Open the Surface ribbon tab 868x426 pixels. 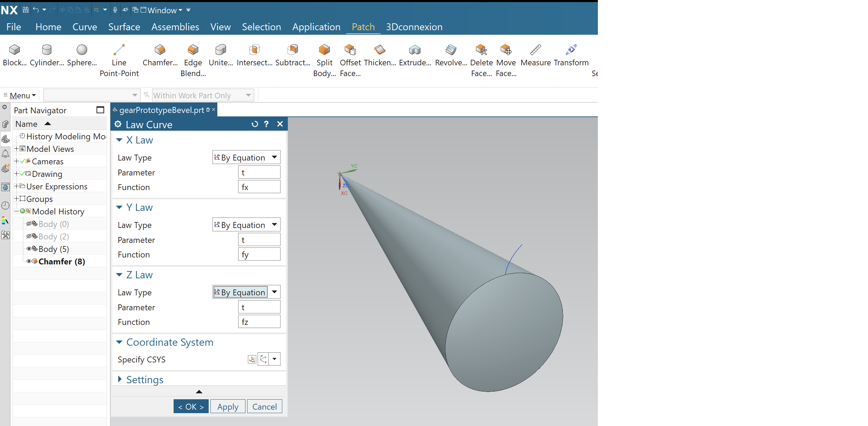coord(124,27)
